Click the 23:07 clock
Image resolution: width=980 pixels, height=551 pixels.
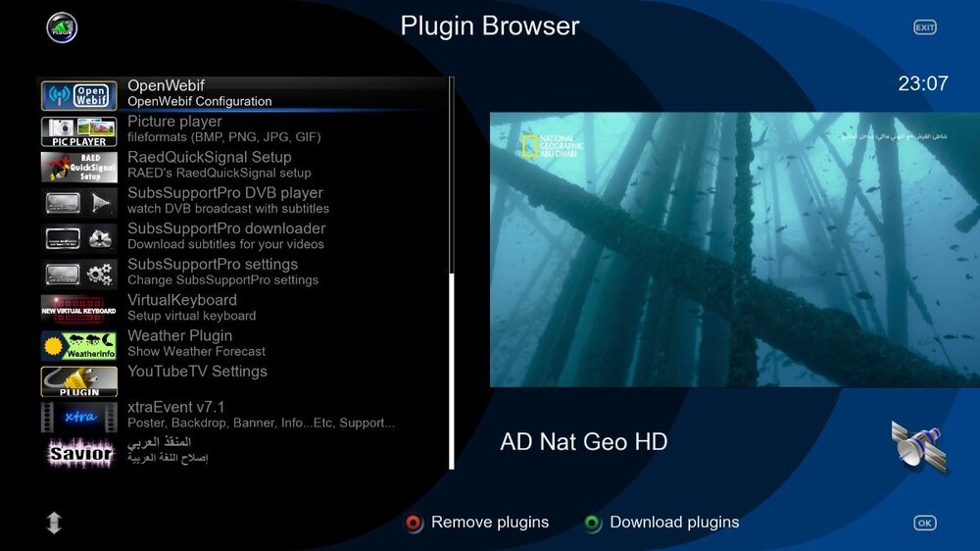(x=923, y=83)
